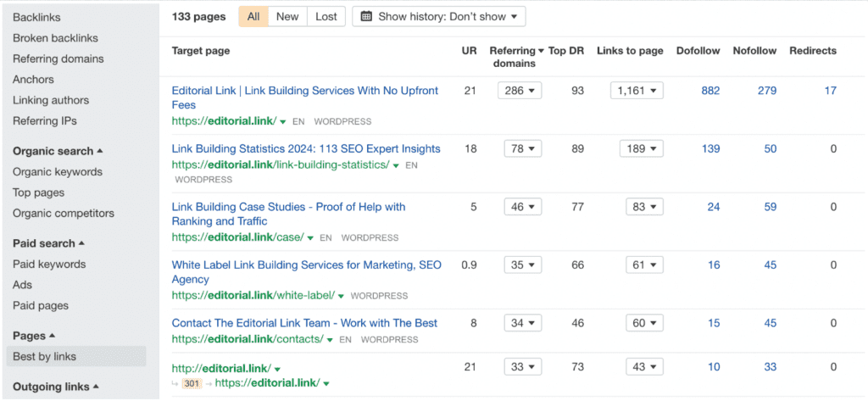Image resolution: width=868 pixels, height=401 pixels.
Task: Open the Anchors report
Action: (33, 80)
